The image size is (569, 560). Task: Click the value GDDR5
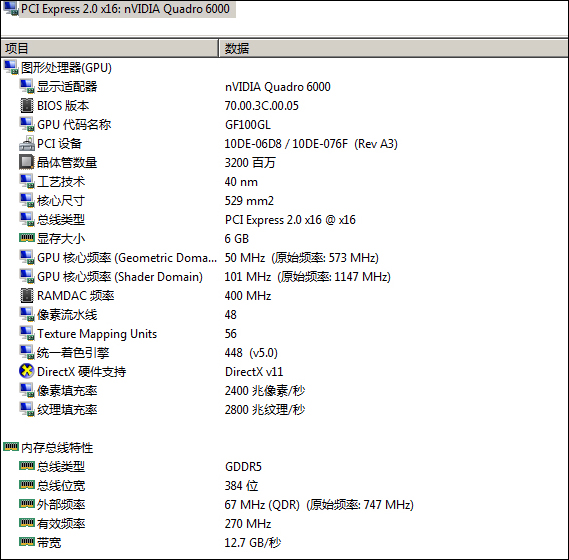pos(243,466)
